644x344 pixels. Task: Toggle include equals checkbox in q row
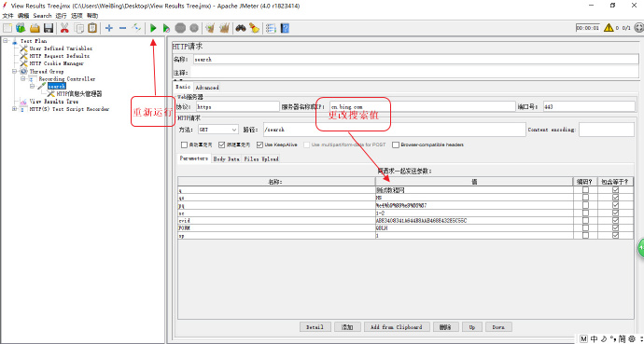click(x=615, y=190)
